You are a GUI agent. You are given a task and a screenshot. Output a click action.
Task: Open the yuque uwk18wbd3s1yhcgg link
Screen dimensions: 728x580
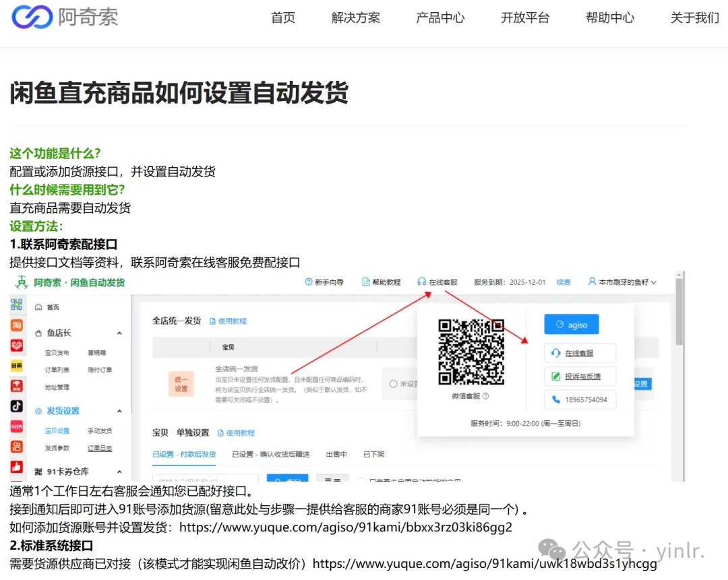tap(485, 565)
